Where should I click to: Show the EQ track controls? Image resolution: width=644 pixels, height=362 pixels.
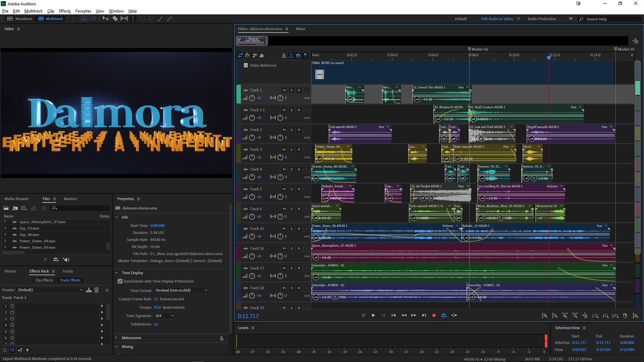262,55
